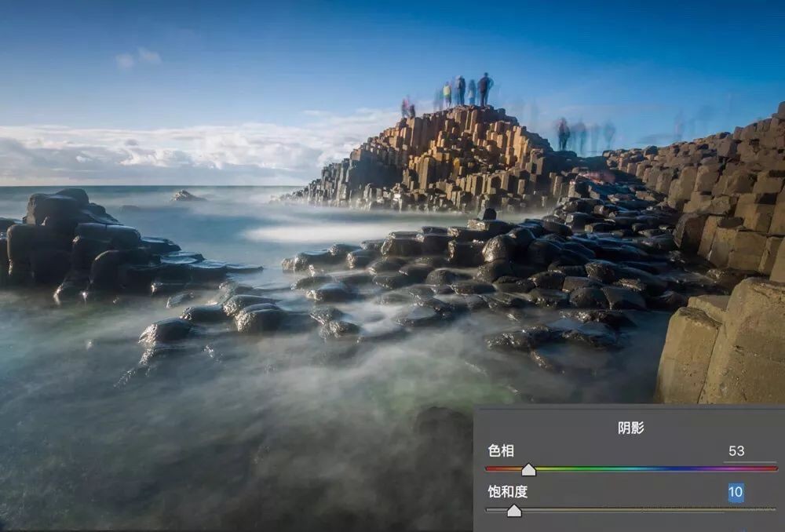Click the Hue (色相) slider handle

528,469
